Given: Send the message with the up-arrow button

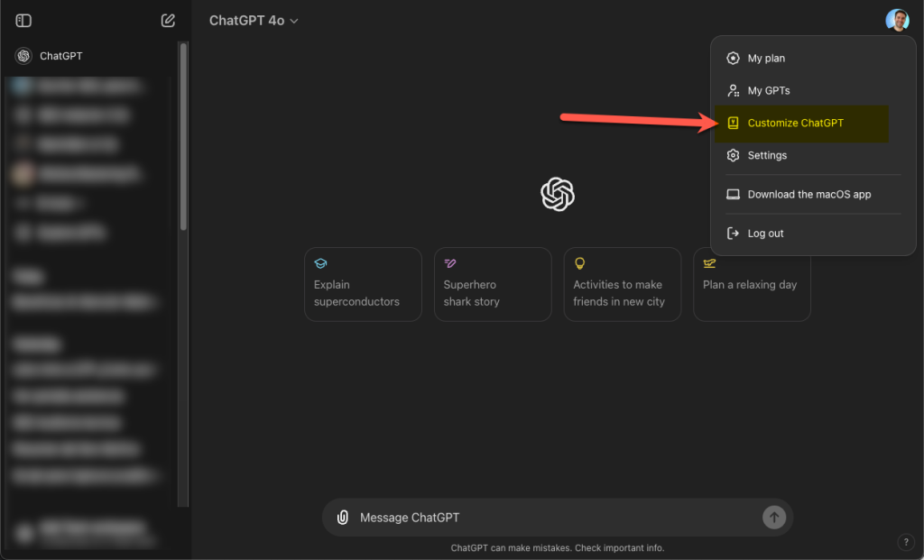Looking at the screenshot, I should coord(773,517).
